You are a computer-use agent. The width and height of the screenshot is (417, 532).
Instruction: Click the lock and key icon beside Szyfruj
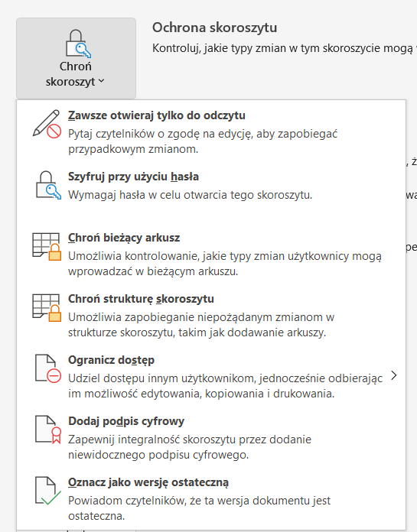(48, 185)
